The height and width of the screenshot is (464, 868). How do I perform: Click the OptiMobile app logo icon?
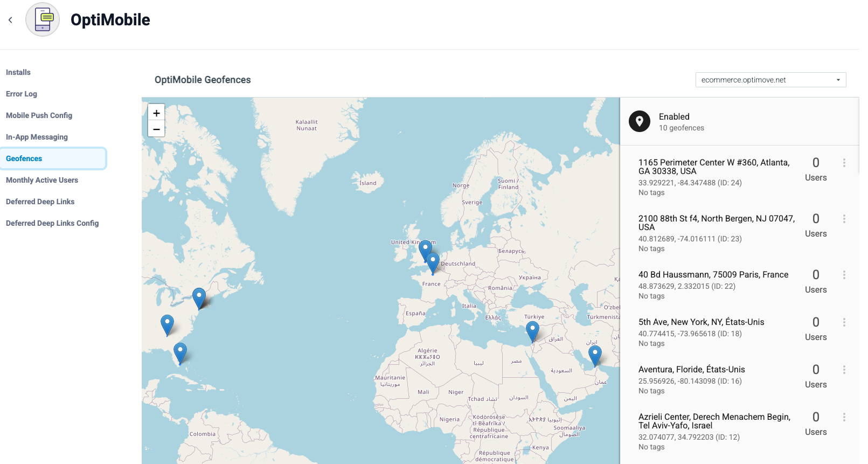pos(43,19)
